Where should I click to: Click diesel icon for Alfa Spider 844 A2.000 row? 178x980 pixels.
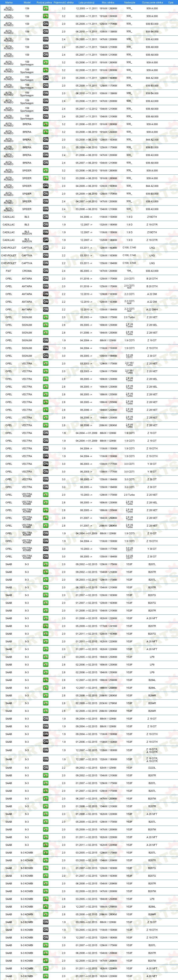[x=46, y=186]
